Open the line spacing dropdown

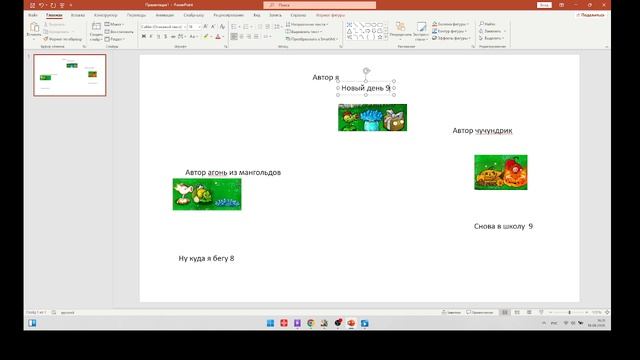[278, 27]
